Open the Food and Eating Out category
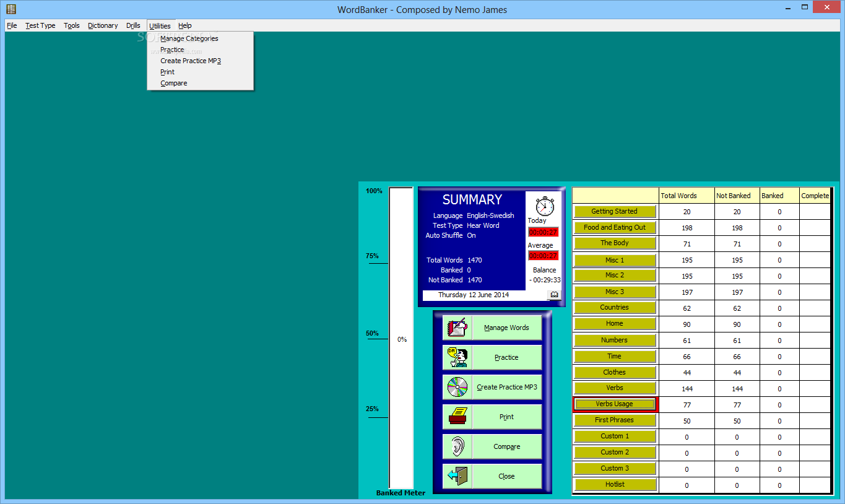Image resolution: width=845 pixels, height=504 pixels. tap(615, 227)
